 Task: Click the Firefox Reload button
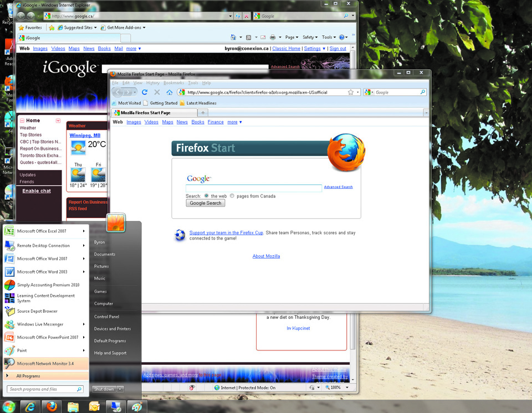pos(145,92)
